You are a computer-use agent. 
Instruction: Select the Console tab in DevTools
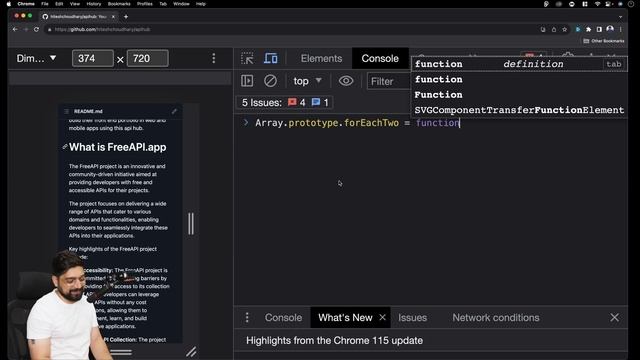[380, 58]
